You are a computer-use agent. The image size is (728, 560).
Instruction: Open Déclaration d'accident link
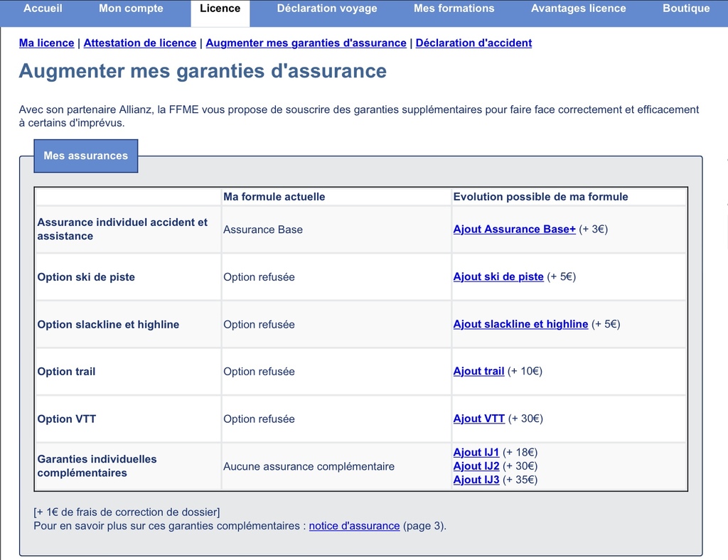(x=473, y=43)
